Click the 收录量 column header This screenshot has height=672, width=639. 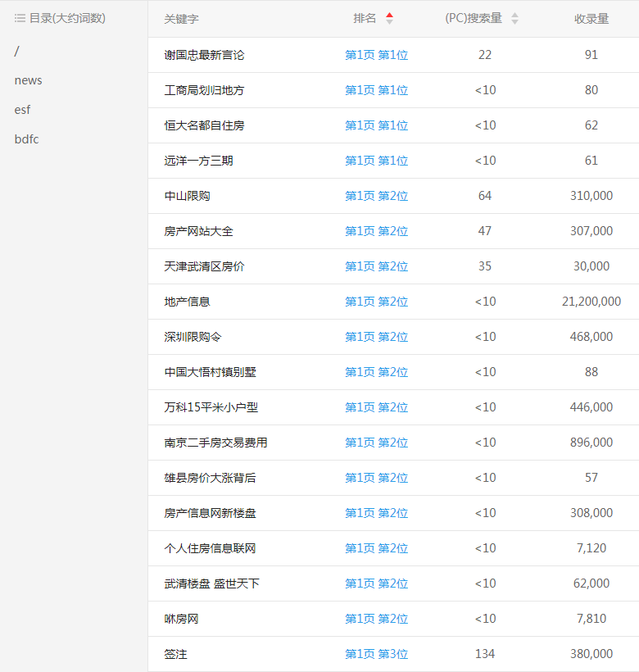click(591, 19)
